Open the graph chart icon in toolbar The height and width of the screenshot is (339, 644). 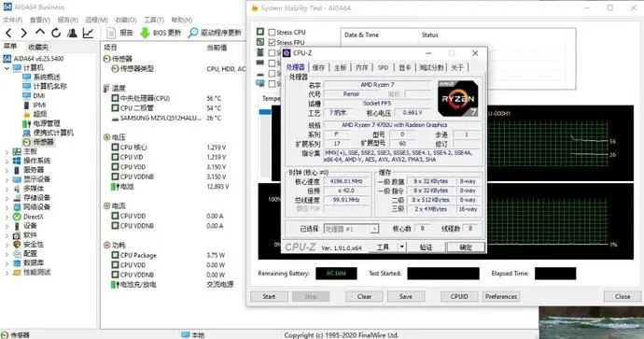click(x=88, y=33)
